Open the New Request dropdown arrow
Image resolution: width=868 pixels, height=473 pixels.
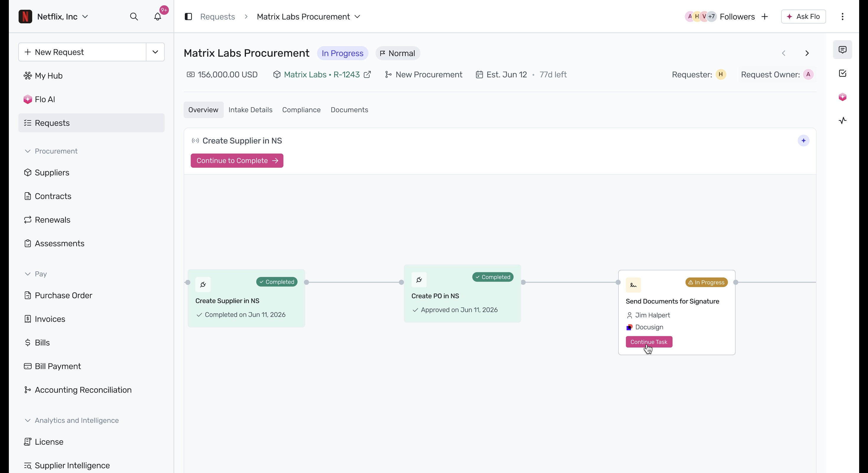coord(155,52)
